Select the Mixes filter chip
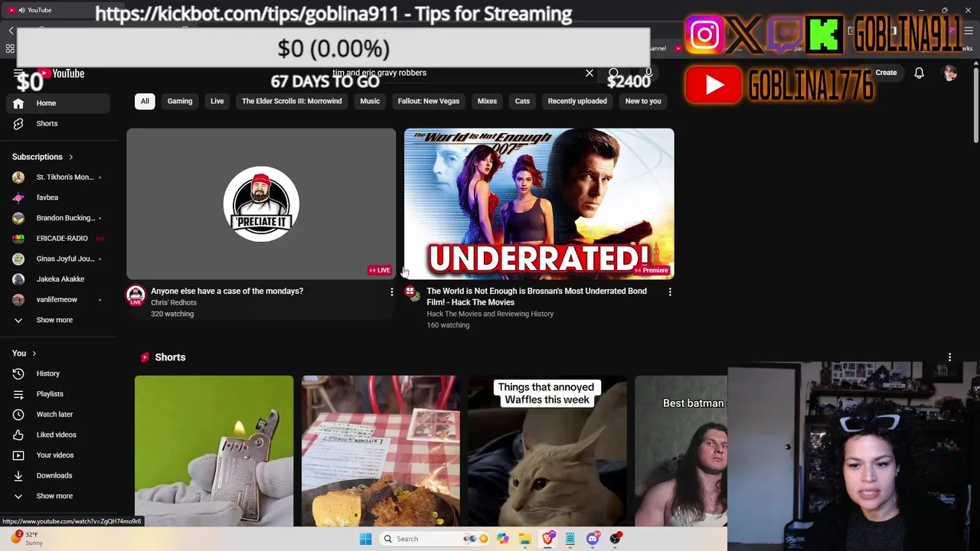 [487, 101]
